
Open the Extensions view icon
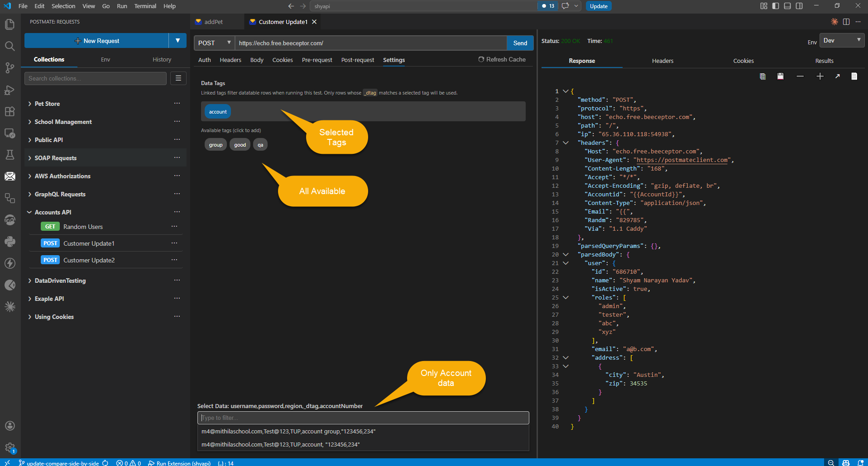pyautogui.click(x=10, y=112)
